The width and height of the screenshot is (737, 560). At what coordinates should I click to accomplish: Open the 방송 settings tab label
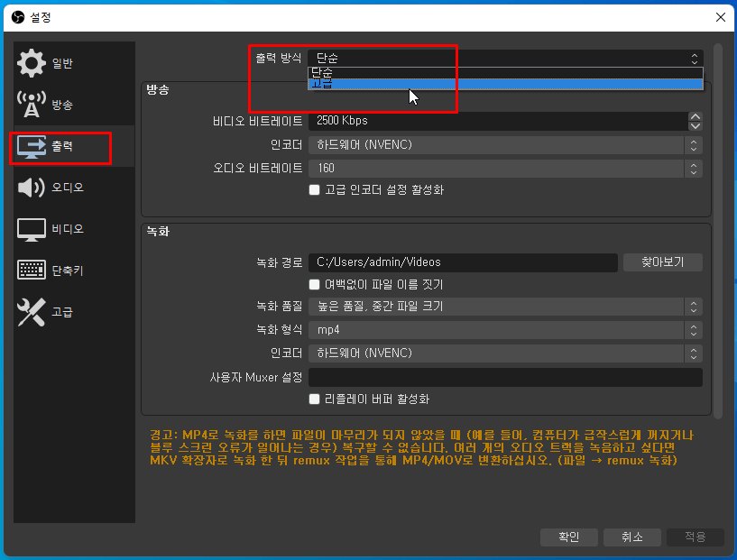(x=62, y=105)
